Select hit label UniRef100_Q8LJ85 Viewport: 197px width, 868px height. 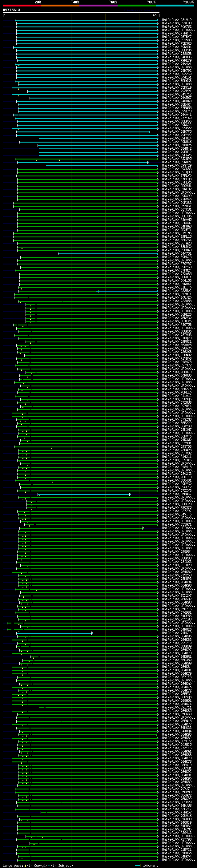click(177, 216)
